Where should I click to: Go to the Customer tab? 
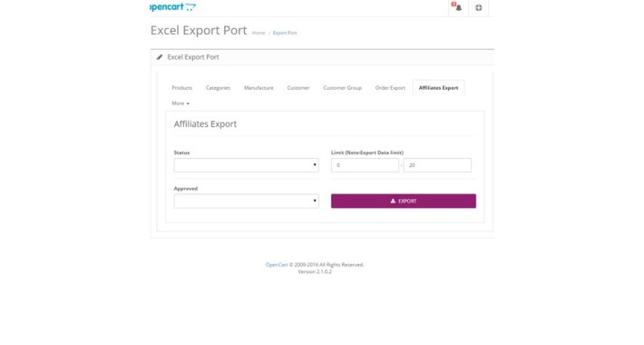[x=298, y=87]
